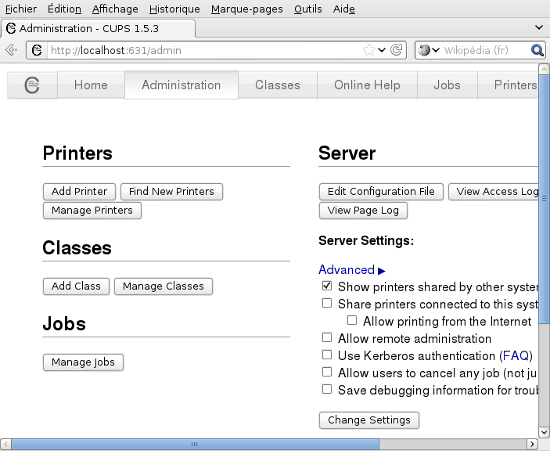Bookmark page with the star icon
Viewport: 550px width, 451px height.
[x=369, y=50]
